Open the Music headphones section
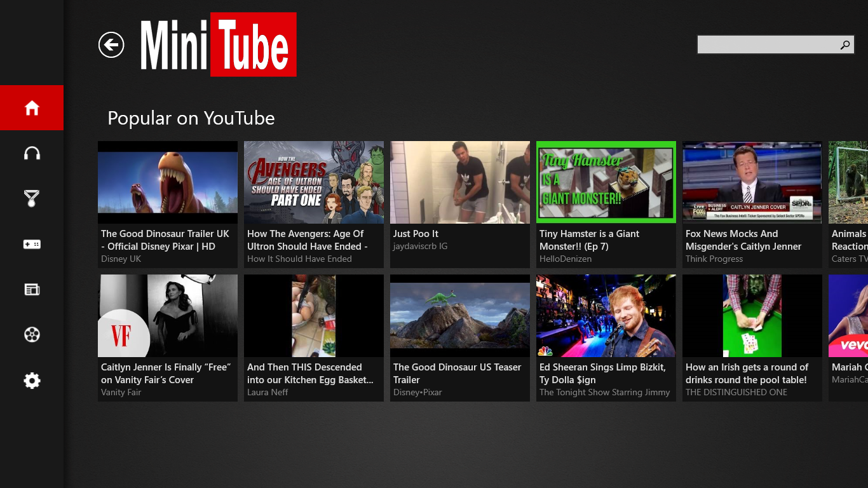Screen dimensions: 868x488 pos(32,153)
